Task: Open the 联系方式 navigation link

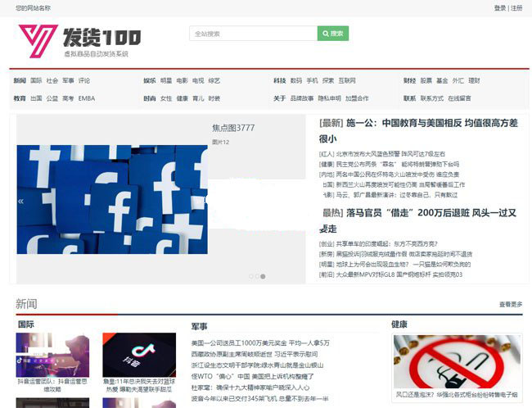Action: click(x=432, y=98)
